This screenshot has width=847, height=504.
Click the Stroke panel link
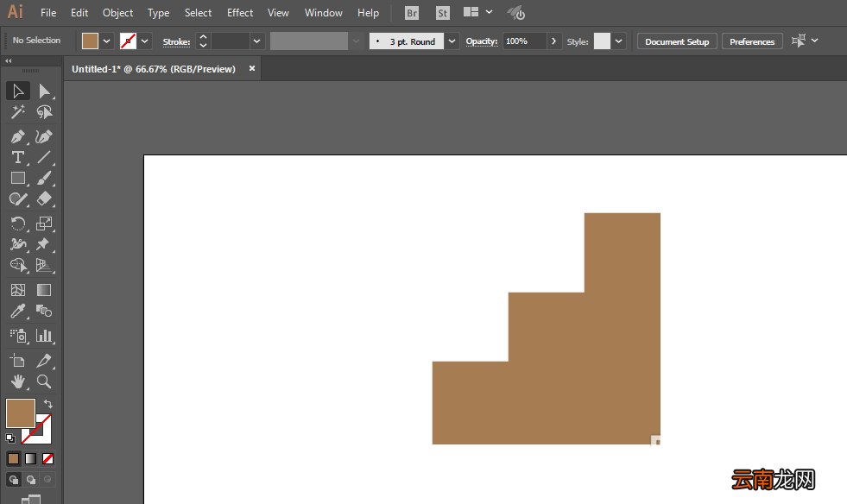[x=176, y=41]
